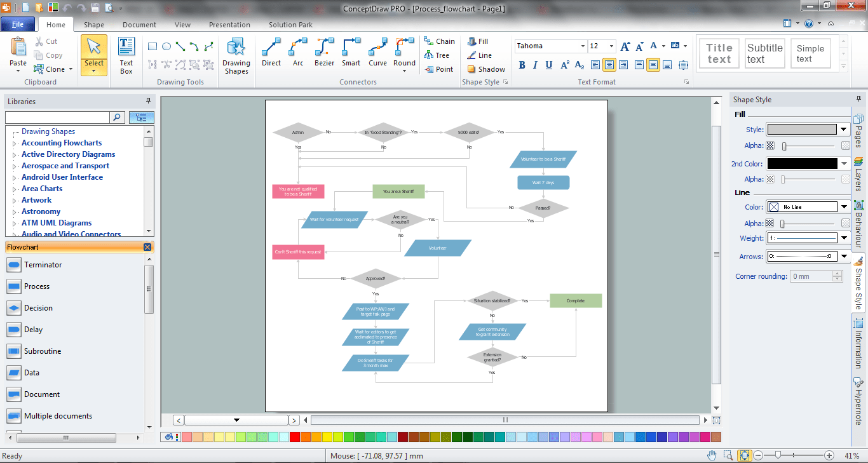Select the Chain connector mode

pyautogui.click(x=440, y=41)
